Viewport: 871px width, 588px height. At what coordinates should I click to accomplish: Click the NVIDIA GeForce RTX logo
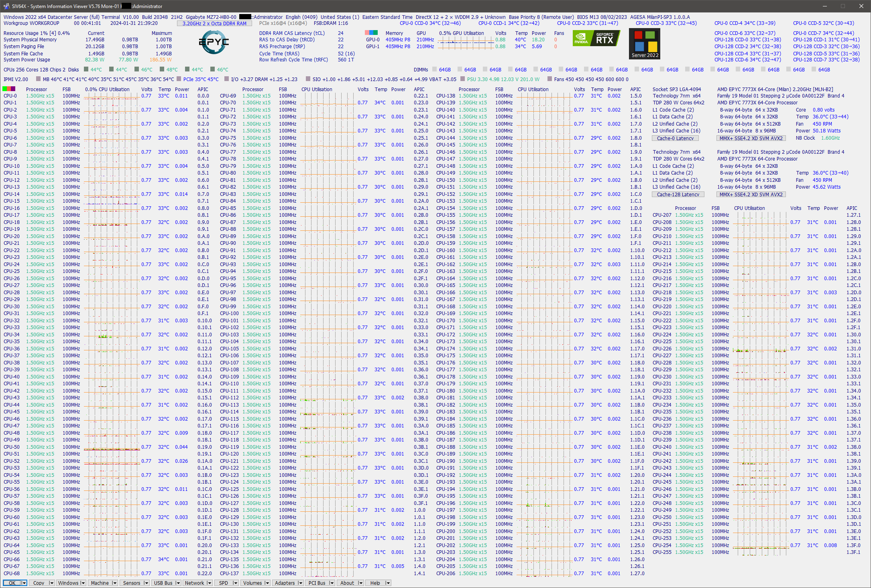point(596,39)
